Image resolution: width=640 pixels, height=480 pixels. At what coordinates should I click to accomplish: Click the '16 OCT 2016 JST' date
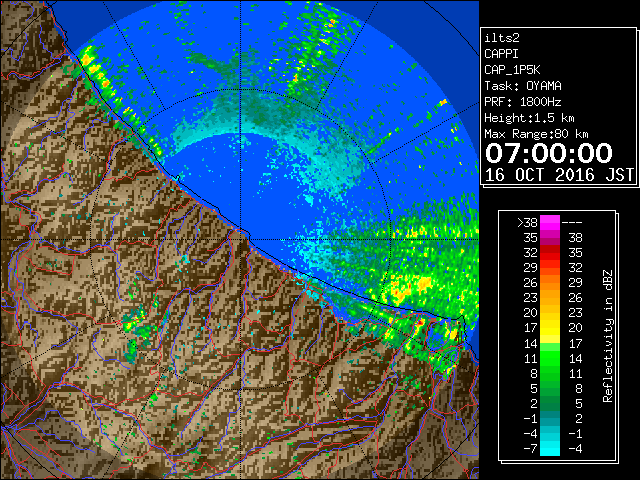click(559, 175)
